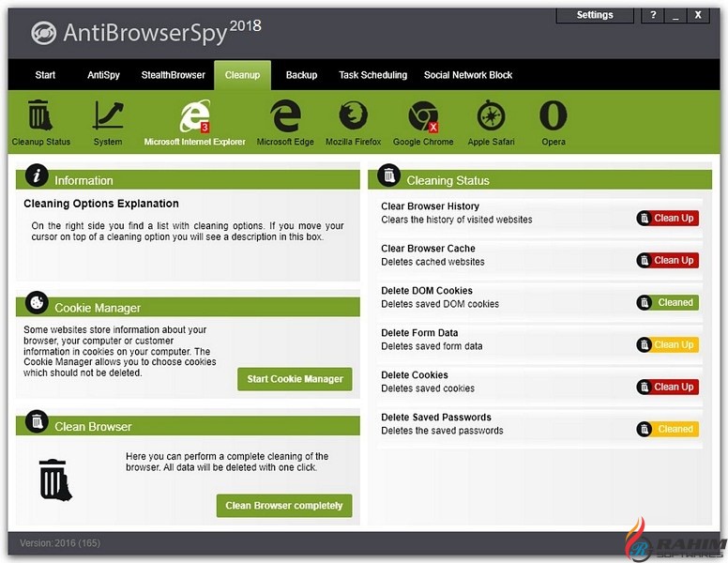Click the 'Version: 2016 (165)' status text
Viewport: 728px width, 563px height.
coord(60,543)
